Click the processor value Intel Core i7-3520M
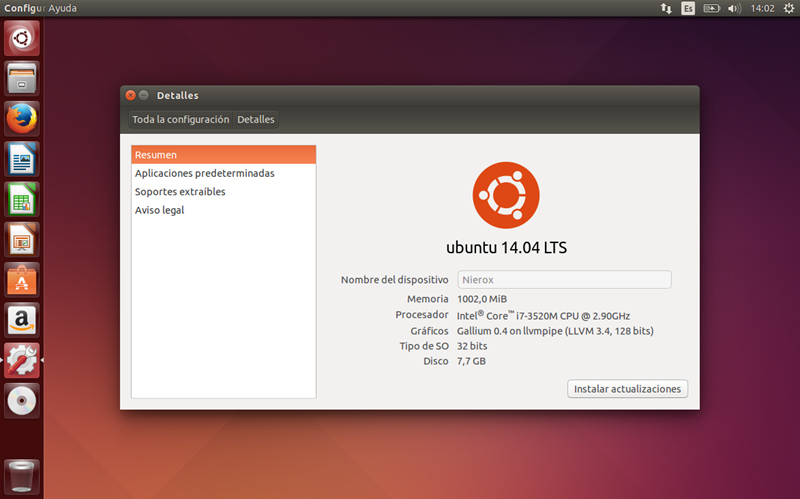 pos(543,315)
